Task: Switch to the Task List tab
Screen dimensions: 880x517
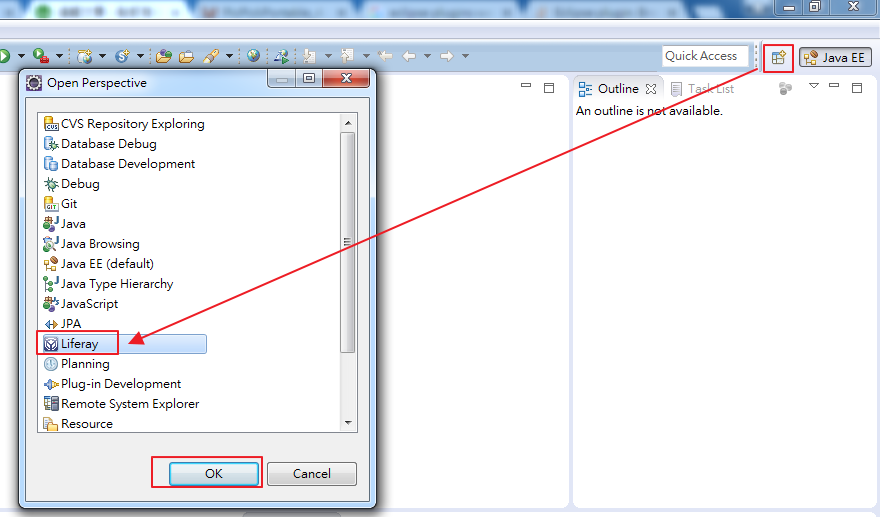Action: click(703, 89)
